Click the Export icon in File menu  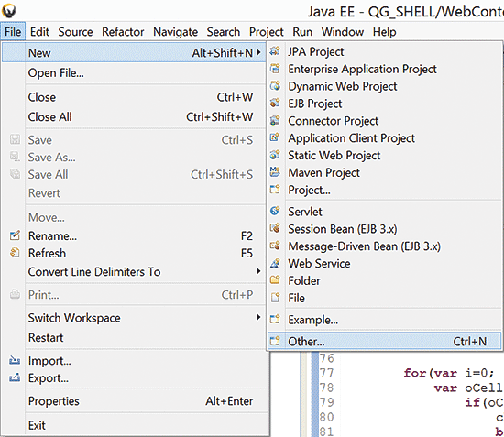click(15, 377)
